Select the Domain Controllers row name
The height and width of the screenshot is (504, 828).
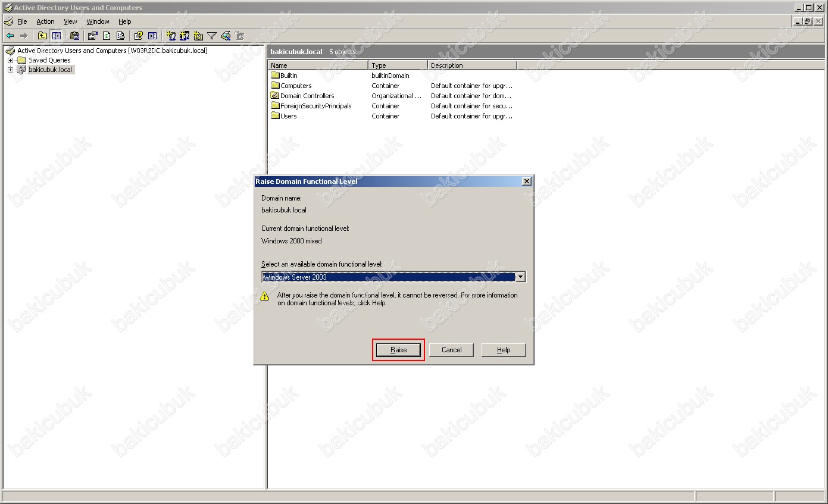tap(307, 96)
